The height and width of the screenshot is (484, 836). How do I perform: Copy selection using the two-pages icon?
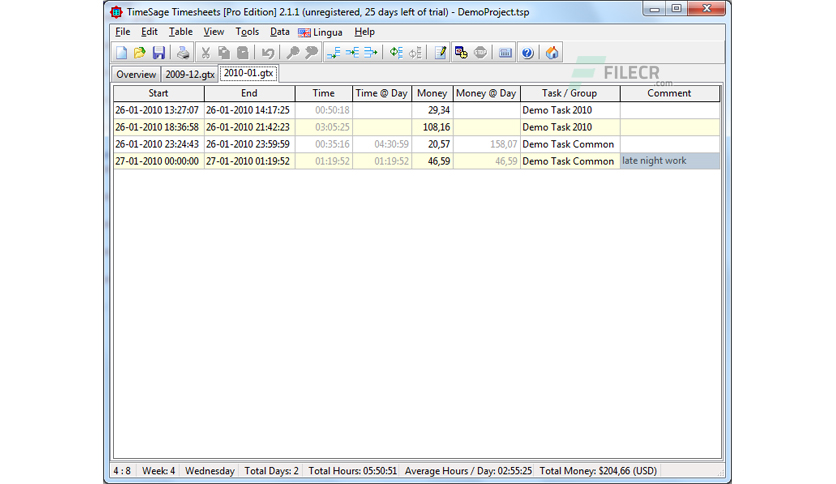pyautogui.click(x=224, y=52)
